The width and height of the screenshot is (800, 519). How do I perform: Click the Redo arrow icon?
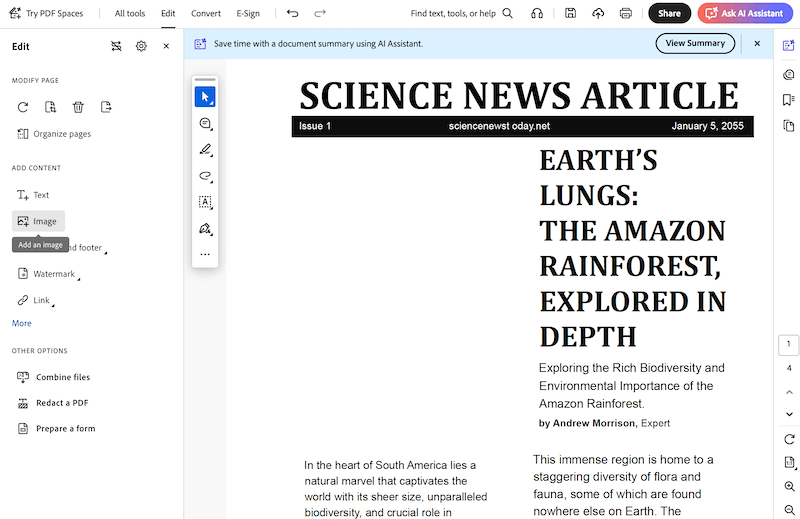coord(320,13)
